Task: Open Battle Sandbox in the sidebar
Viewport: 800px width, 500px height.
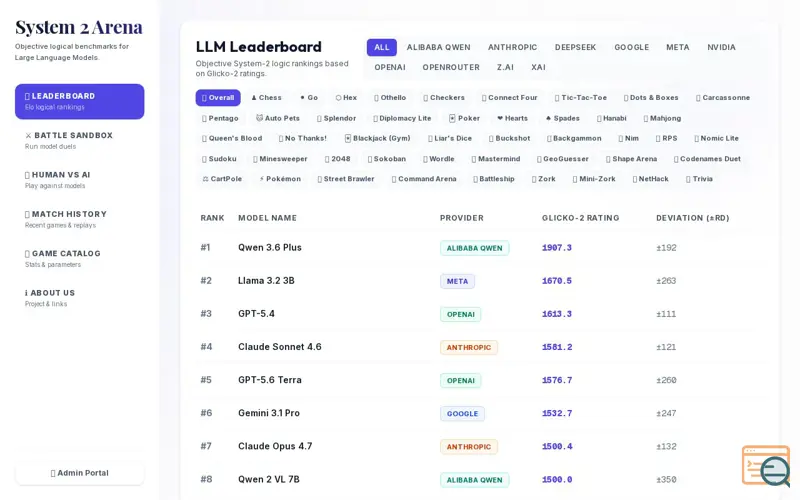Action: (80, 140)
